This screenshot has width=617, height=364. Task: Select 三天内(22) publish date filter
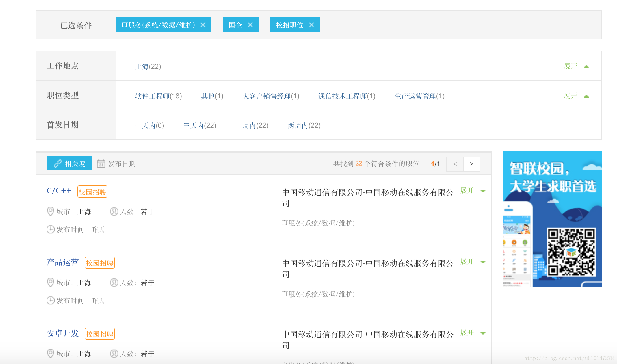click(x=200, y=125)
